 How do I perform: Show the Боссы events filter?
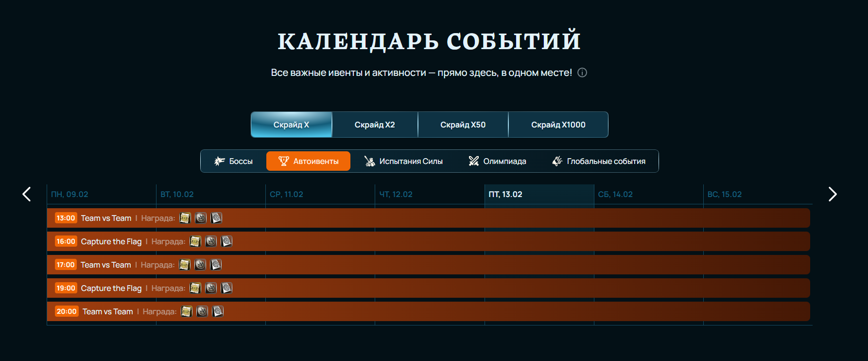pos(234,161)
